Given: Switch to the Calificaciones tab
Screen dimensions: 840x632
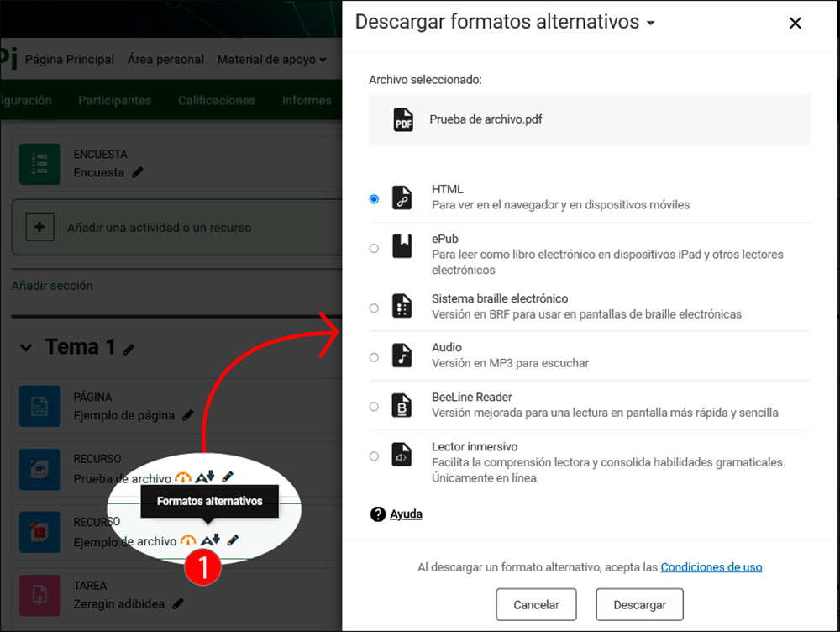Looking at the screenshot, I should (216, 99).
